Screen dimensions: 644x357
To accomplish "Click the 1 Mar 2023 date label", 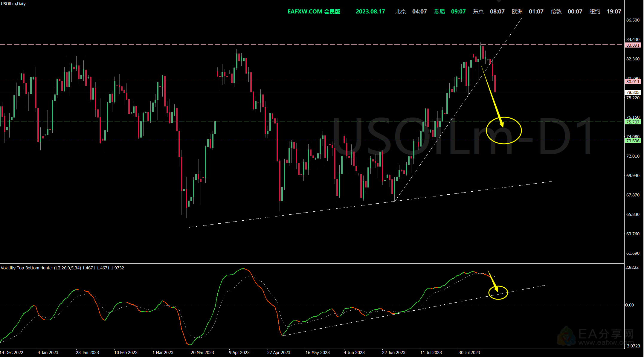I will tap(163, 353).
